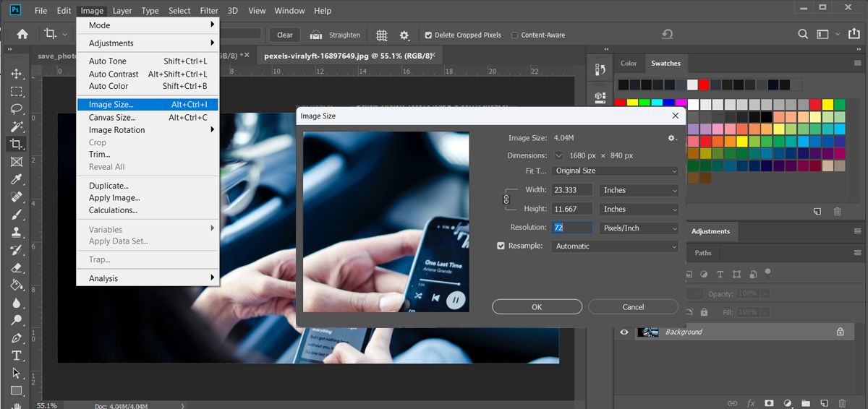Pick the red swatch in Swatches
868x409 pixels.
click(x=704, y=85)
